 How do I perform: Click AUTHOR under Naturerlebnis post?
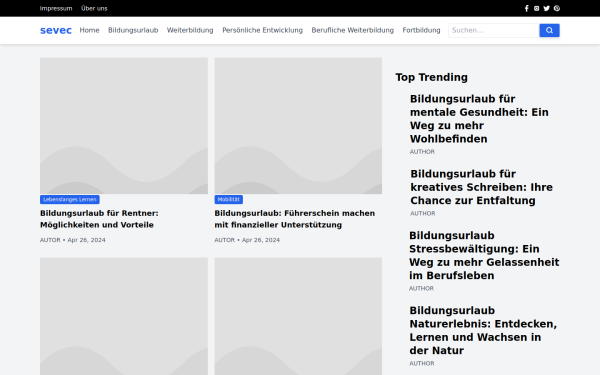coord(422,364)
